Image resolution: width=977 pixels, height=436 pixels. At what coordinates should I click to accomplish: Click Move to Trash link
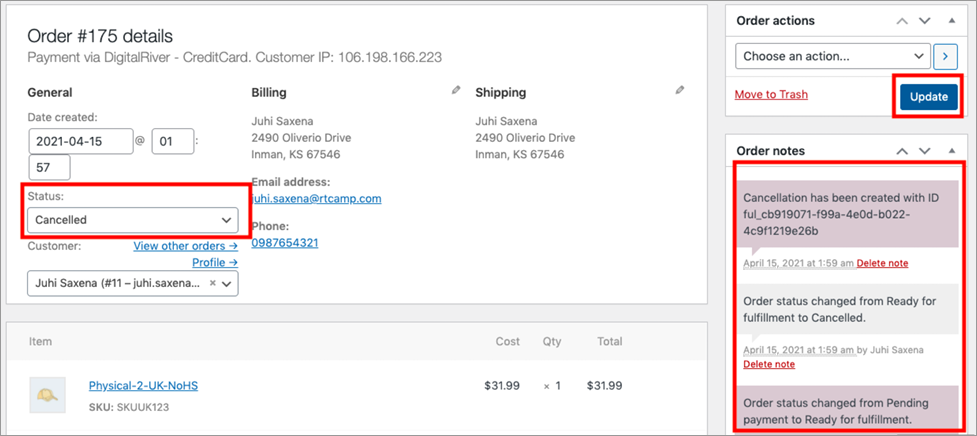click(771, 95)
